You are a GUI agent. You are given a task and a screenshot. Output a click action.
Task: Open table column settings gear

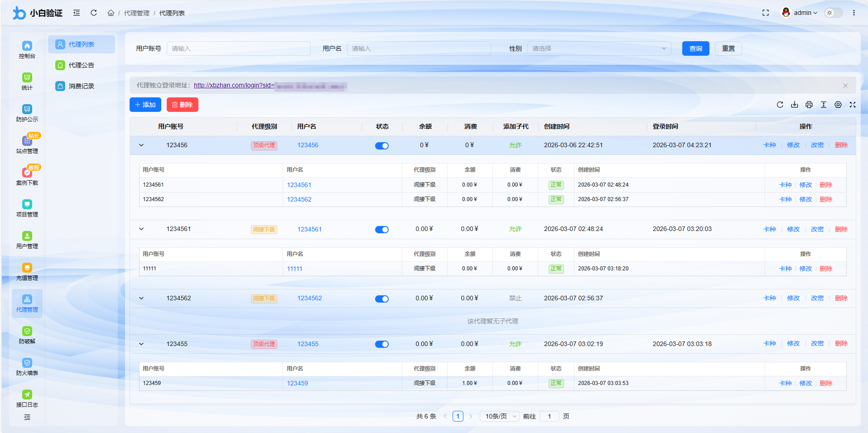[838, 105]
